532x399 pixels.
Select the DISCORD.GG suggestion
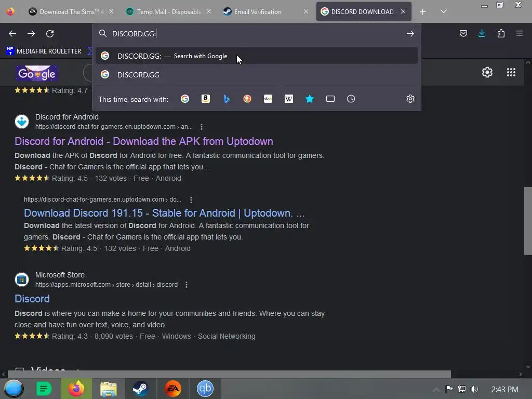(257, 75)
